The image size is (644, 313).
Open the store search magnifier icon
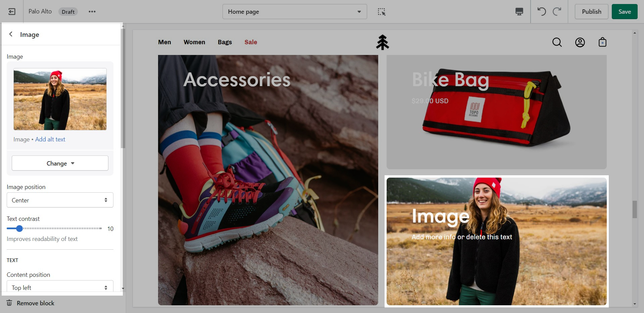(557, 42)
